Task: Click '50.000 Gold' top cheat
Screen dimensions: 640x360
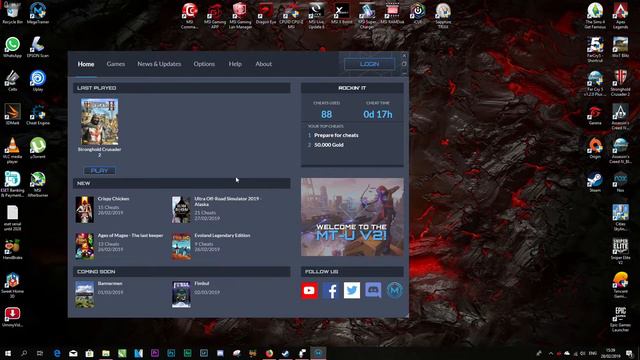Action: click(x=329, y=145)
